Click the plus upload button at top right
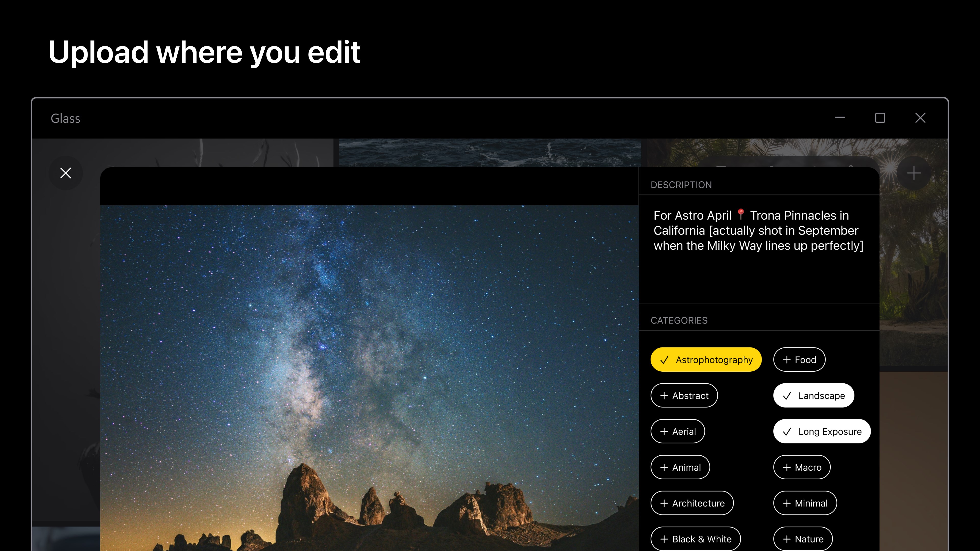Viewport: 980px width, 551px height. (x=913, y=173)
